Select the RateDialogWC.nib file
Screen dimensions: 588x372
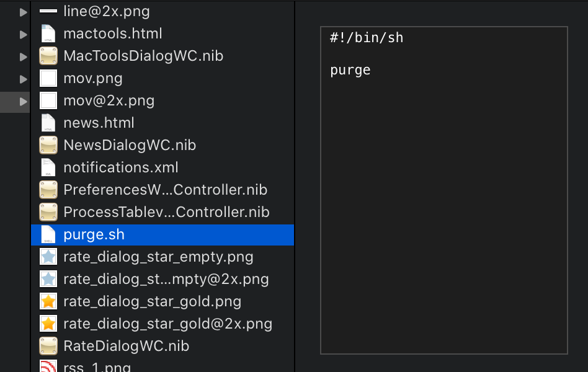(163, 346)
